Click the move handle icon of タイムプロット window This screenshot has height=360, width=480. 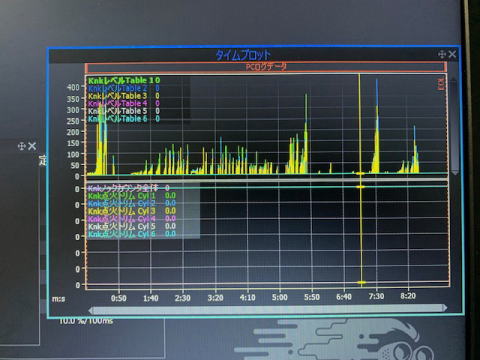[442, 54]
